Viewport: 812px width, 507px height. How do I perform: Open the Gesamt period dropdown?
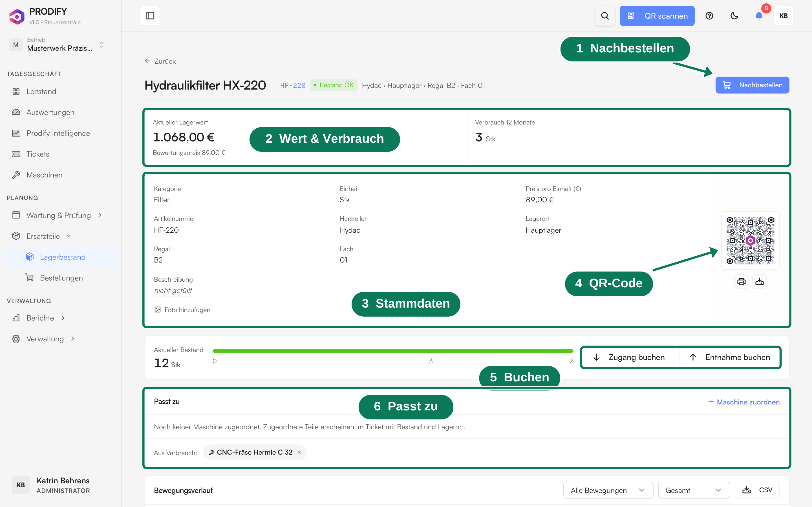pos(694,490)
